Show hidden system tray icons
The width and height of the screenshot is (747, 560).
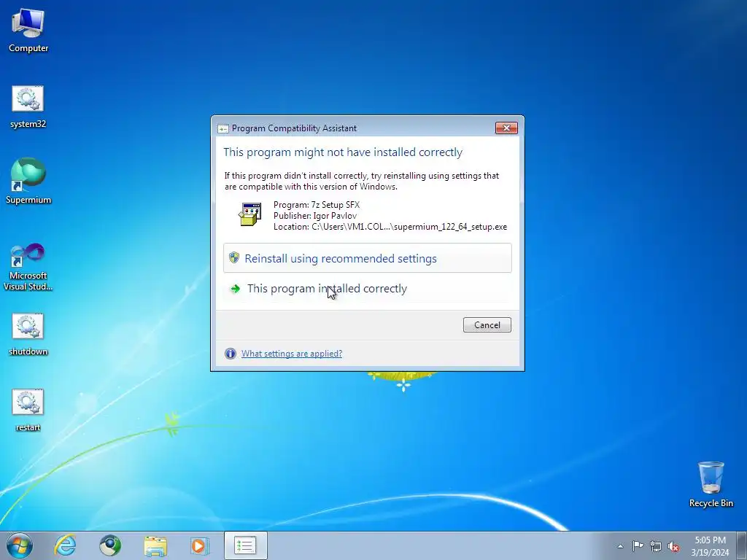[x=620, y=546]
